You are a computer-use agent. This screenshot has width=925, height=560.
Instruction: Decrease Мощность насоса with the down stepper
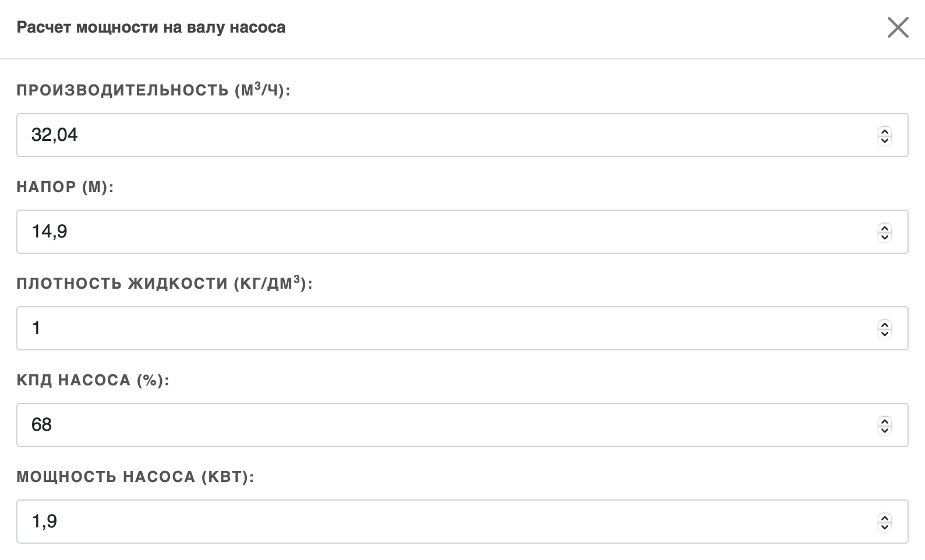(x=884, y=527)
